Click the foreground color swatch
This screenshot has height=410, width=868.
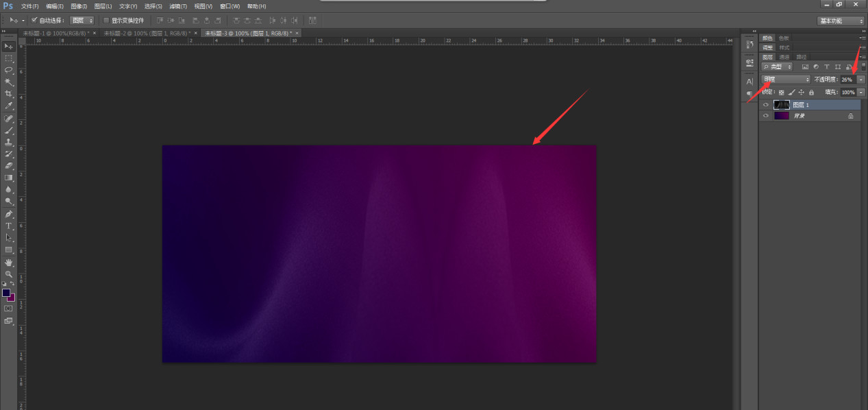pos(6,293)
